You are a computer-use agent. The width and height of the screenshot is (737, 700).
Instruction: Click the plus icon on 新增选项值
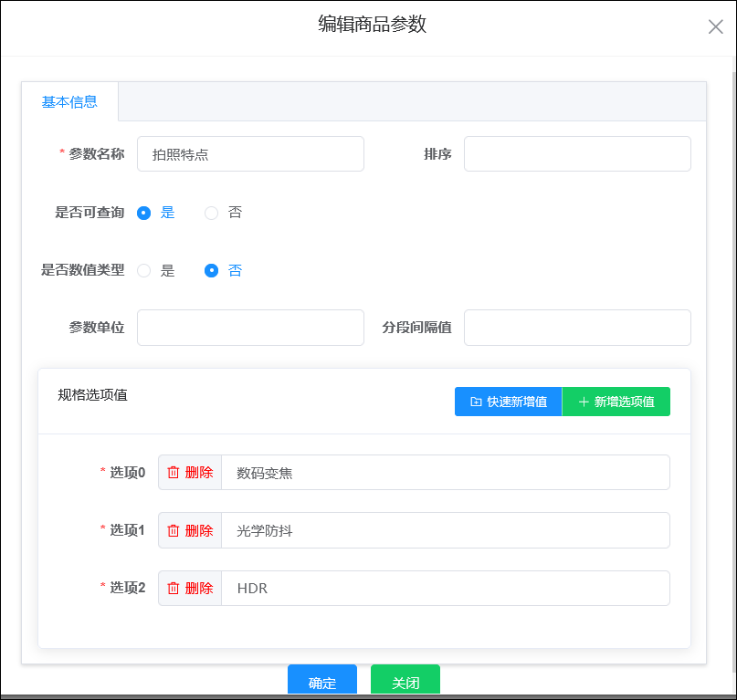584,402
